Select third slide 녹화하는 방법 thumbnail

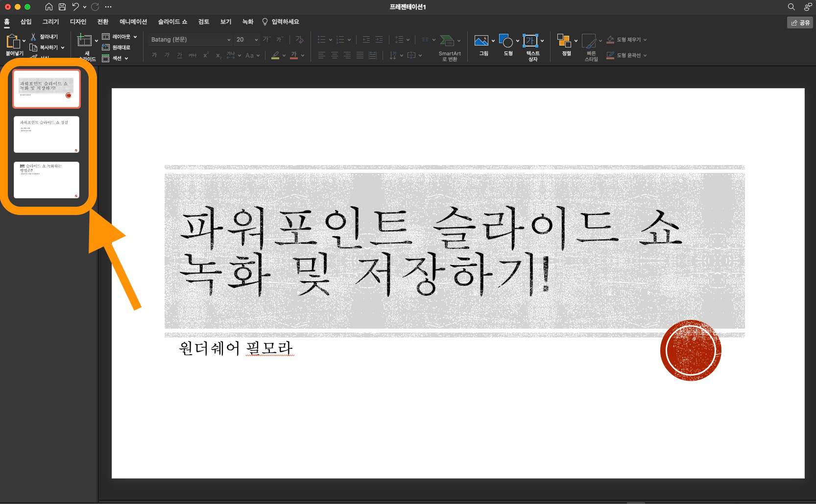coord(47,180)
